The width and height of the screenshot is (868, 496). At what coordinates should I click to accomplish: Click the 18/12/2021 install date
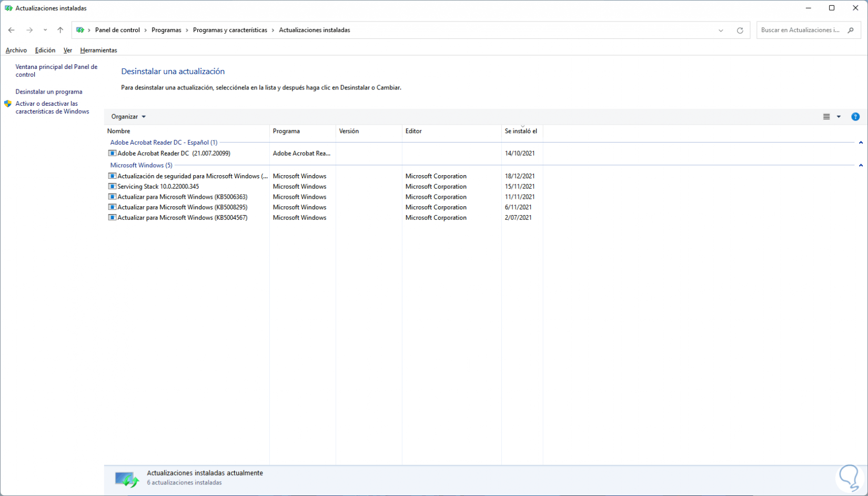(520, 176)
